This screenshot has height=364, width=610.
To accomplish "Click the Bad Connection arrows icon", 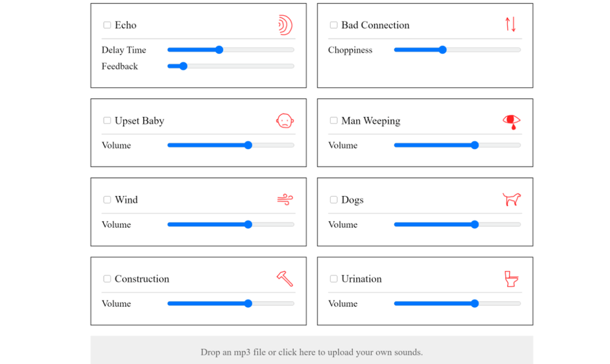I will click(510, 24).
